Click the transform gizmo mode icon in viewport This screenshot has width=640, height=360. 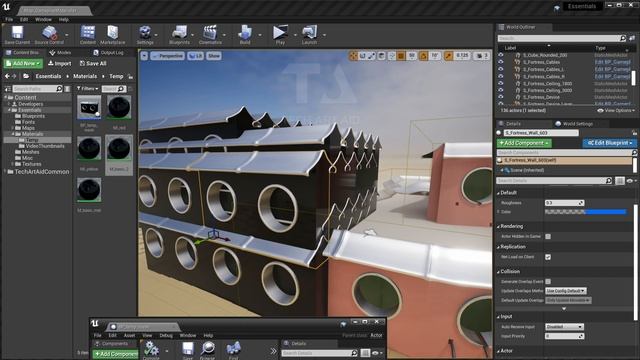tap(353, 56)
